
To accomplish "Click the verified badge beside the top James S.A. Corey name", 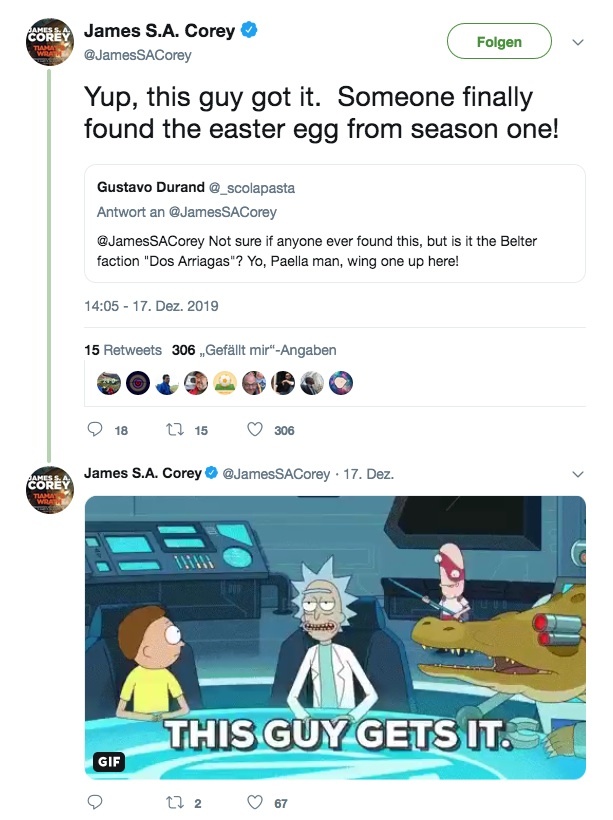I will tap(249, 32).
